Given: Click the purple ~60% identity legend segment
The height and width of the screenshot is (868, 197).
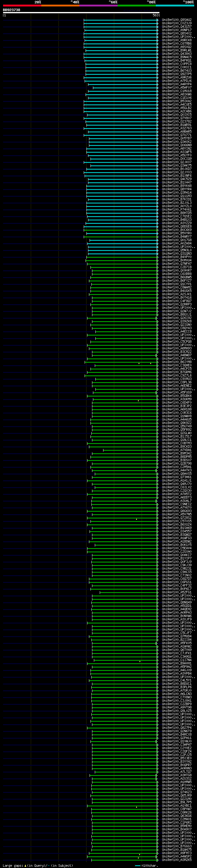Looking at the screenshot, I should tap(99, 6).
